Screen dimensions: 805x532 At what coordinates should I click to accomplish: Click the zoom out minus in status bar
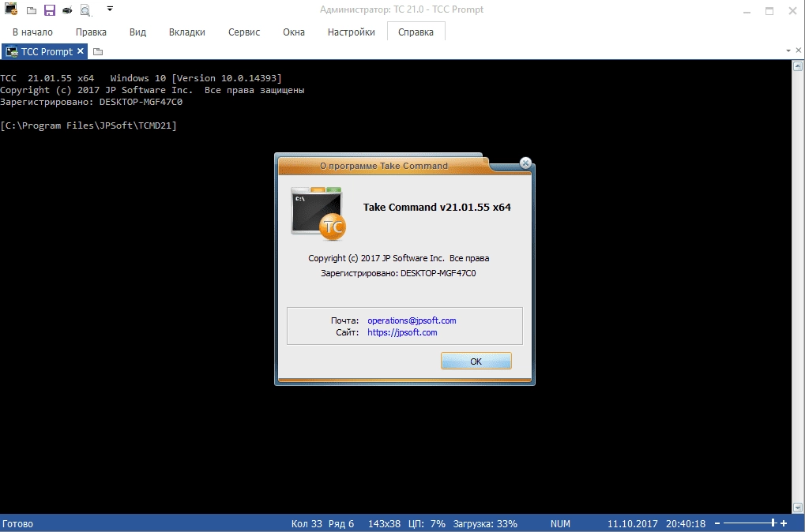click(x=717, y=523)
